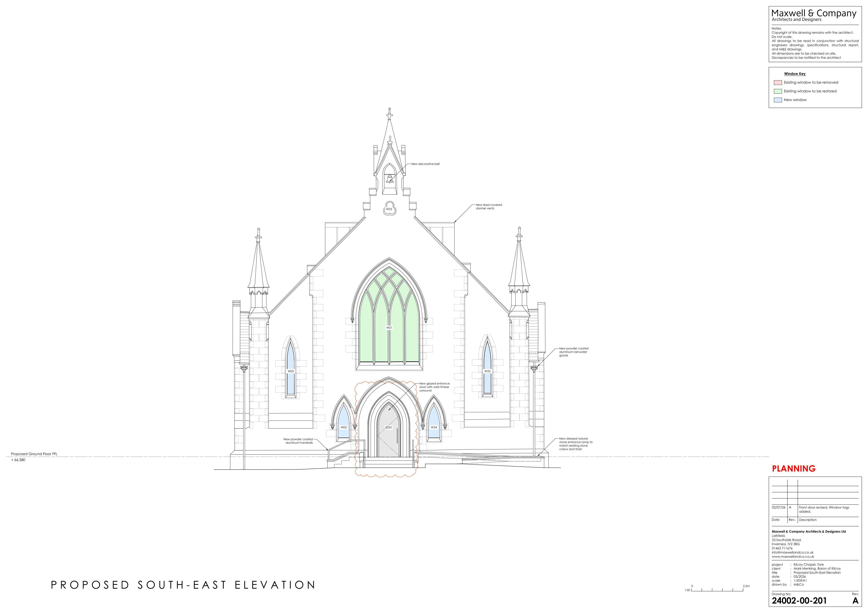Click 'New glazed entrance door' annotation
Viewport: 868px width, 613px height.
pos(434,387)
